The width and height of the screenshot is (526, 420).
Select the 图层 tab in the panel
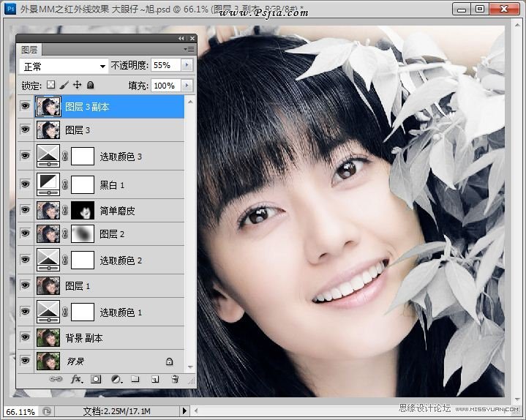point(29,50)
